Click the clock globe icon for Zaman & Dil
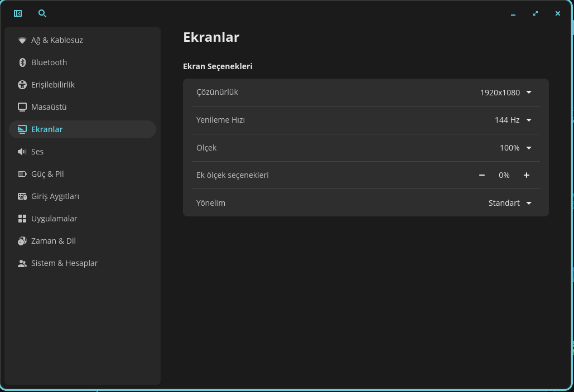 (22, 241)
